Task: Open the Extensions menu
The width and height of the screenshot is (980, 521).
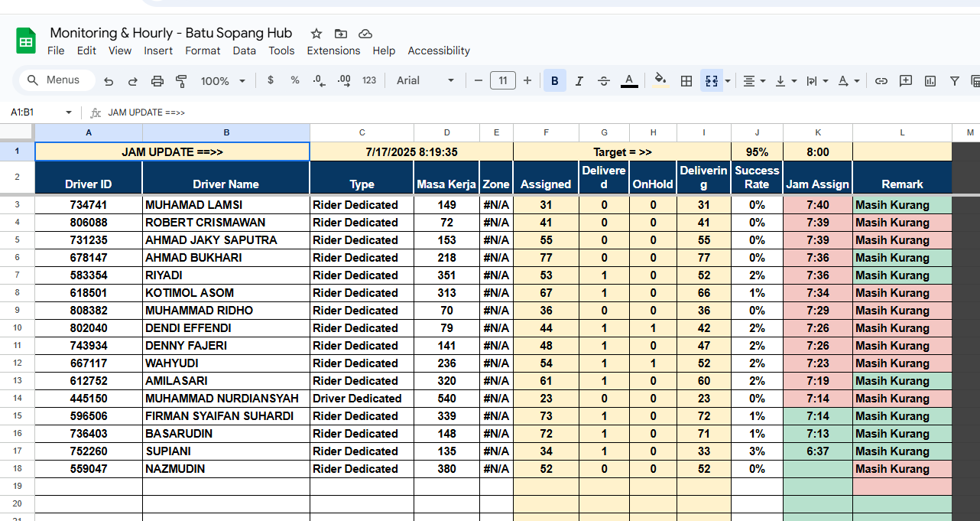Action: pyautogui.click(x=333, y=50)
